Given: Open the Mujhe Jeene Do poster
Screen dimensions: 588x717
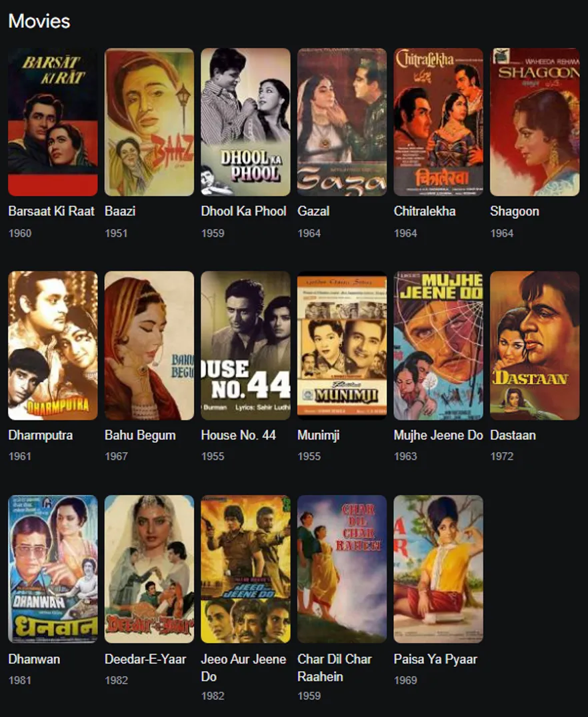Looking at the screenshot, I should tap(439, 345).
